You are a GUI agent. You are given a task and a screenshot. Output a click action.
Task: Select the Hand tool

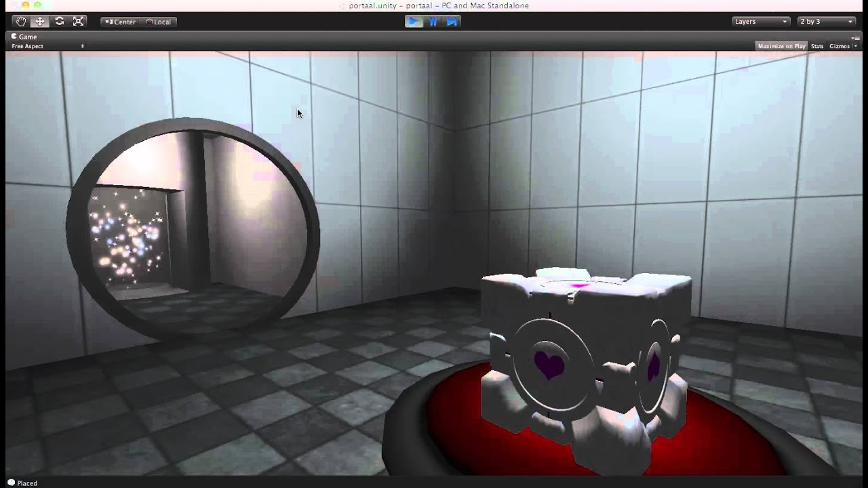click(21, 21)
